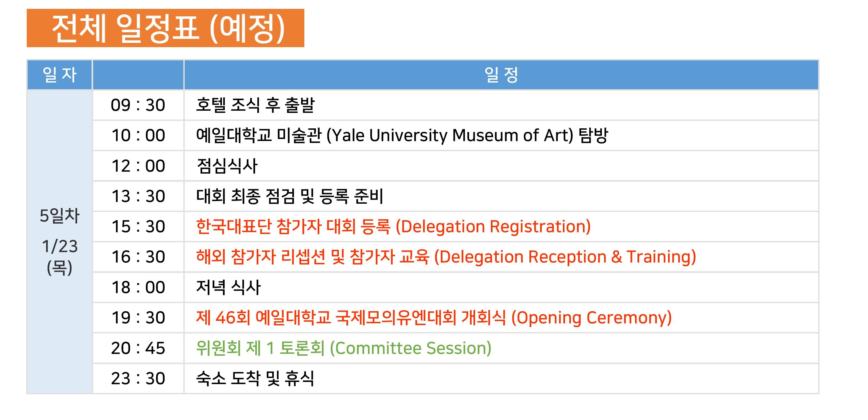This screenshot has height=420, width=868.
Task: Click the 저녁 식사 schedule entry
Action: [x=229, y=287]
